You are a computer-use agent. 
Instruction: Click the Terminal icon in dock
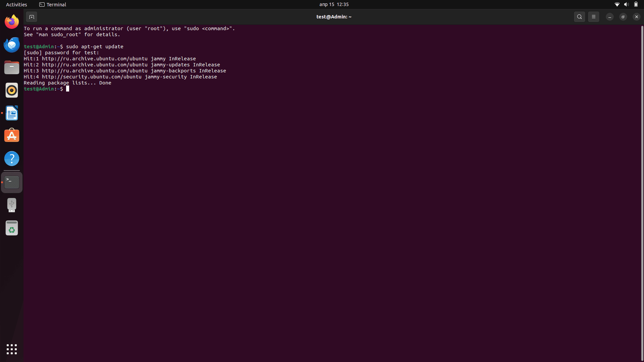(x=12, y=182)
